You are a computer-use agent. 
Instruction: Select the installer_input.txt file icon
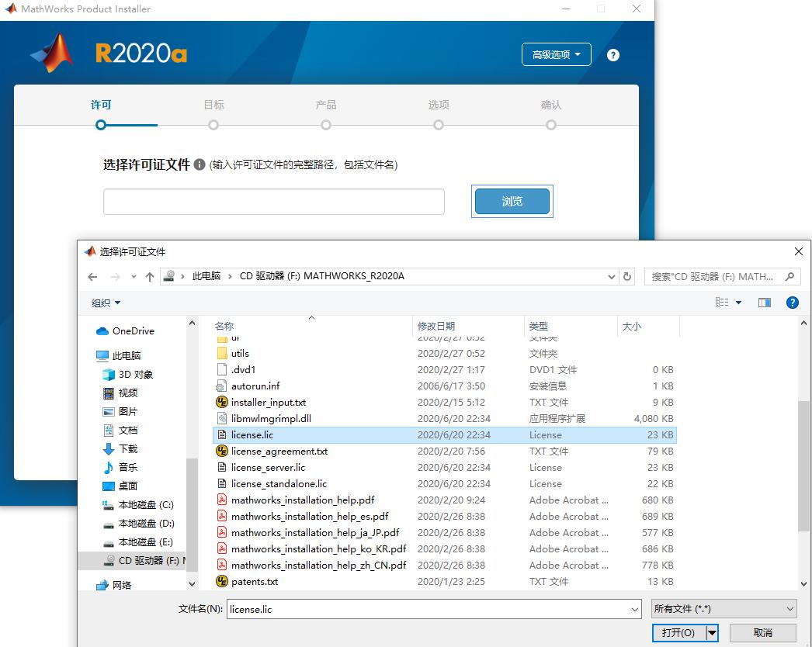click(x=222, y=402)
